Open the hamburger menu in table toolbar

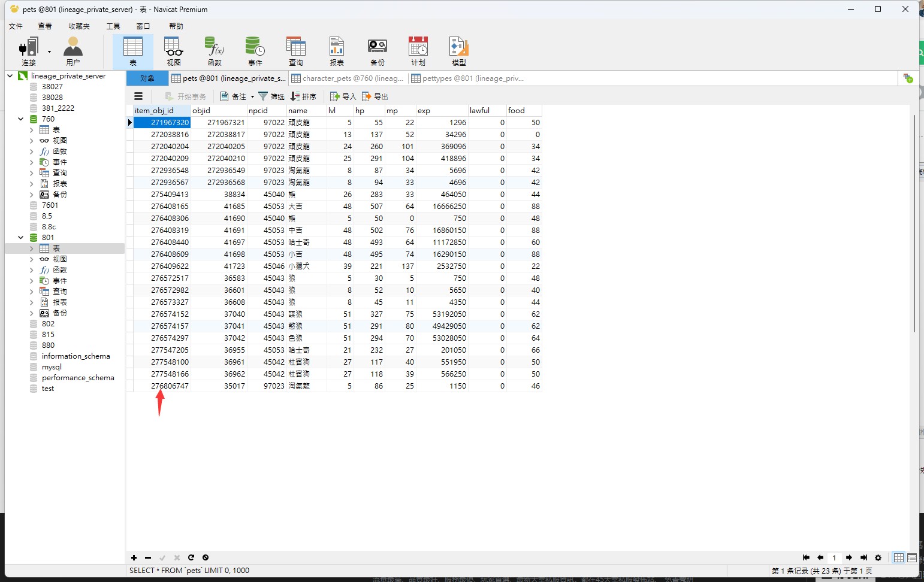click(x=138, y=96)
